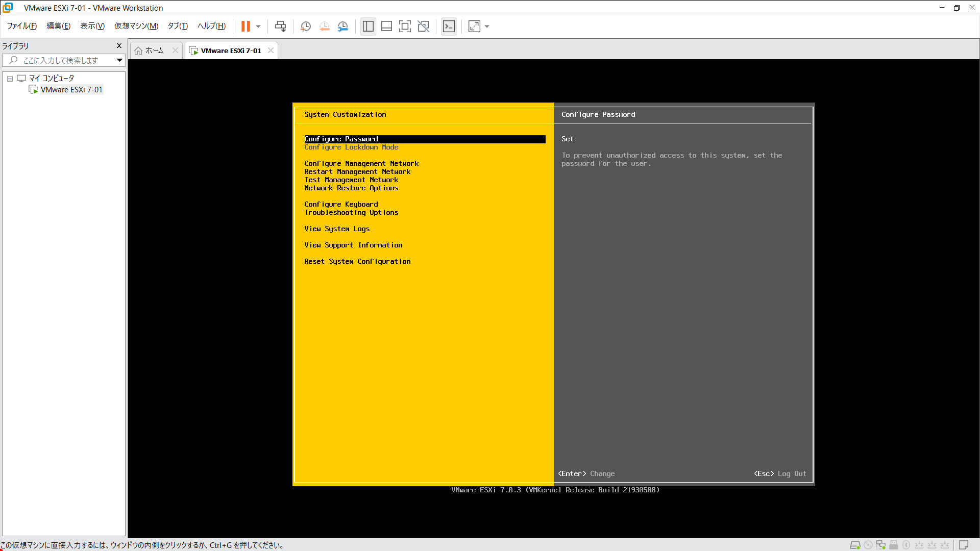Click Configure Lockdown Mode in console
This screenshot has height=551, width=980.
(x=351, y=147)
